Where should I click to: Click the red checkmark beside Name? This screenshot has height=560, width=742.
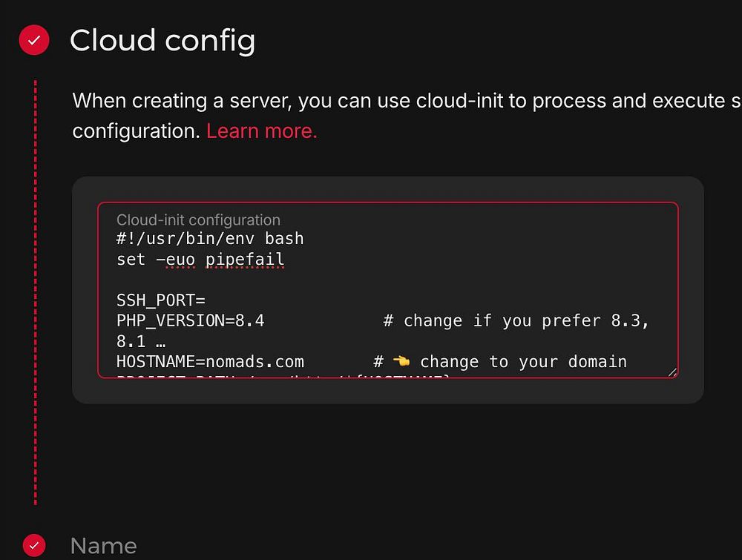click(34, 546)
